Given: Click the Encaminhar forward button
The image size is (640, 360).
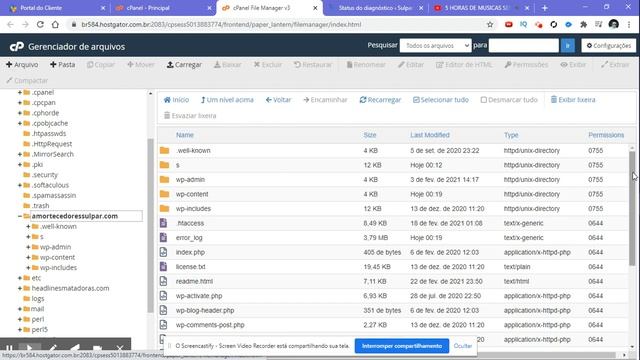Looking at the screenshot, I should tap(325, 100).
